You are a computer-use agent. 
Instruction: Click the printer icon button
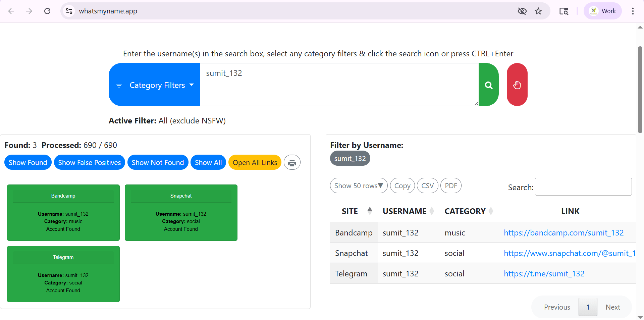click(292, 163)
